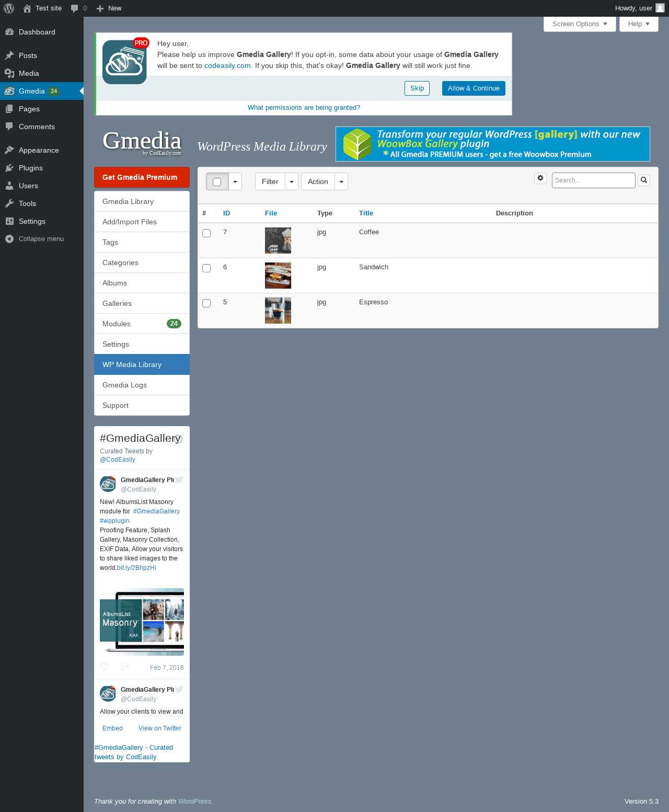Click the magnifier search button
The image size is (669, 812).
(644, 180)
